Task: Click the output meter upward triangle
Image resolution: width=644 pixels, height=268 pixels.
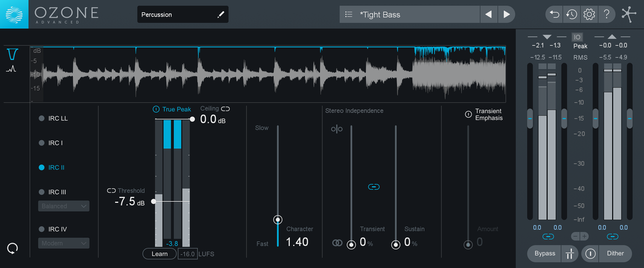Action: point(612,36)
